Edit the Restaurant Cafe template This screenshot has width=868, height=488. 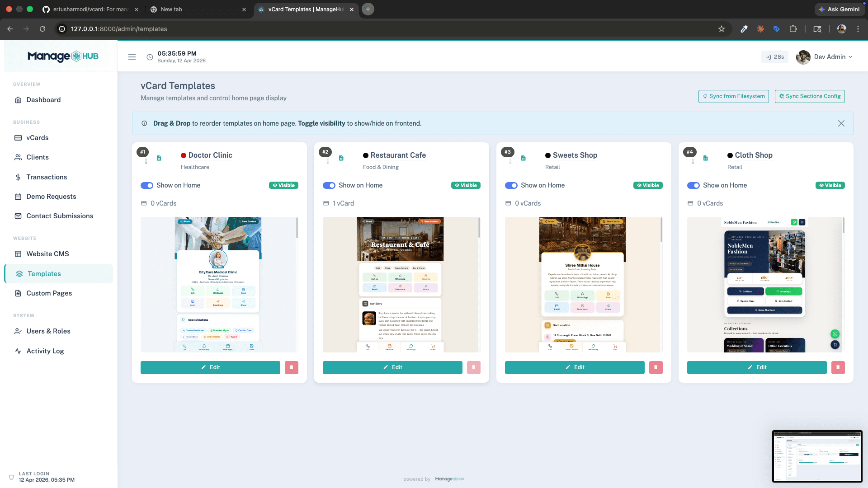pyautogui.click(x=392, y=367)
